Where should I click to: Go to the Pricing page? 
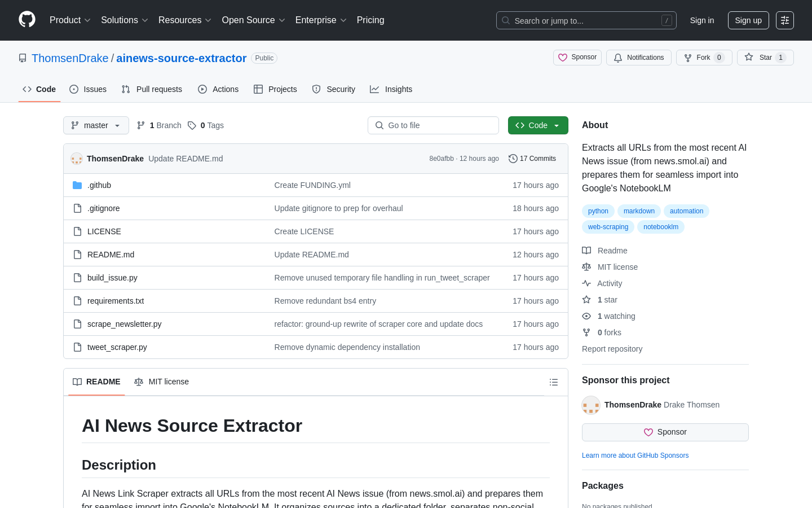(370, 20)
